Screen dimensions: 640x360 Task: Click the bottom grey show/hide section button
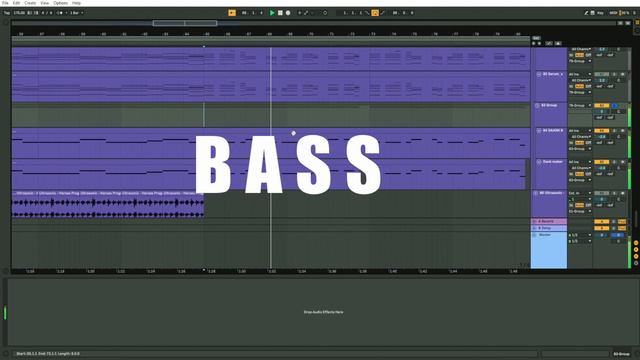[636, 263]
